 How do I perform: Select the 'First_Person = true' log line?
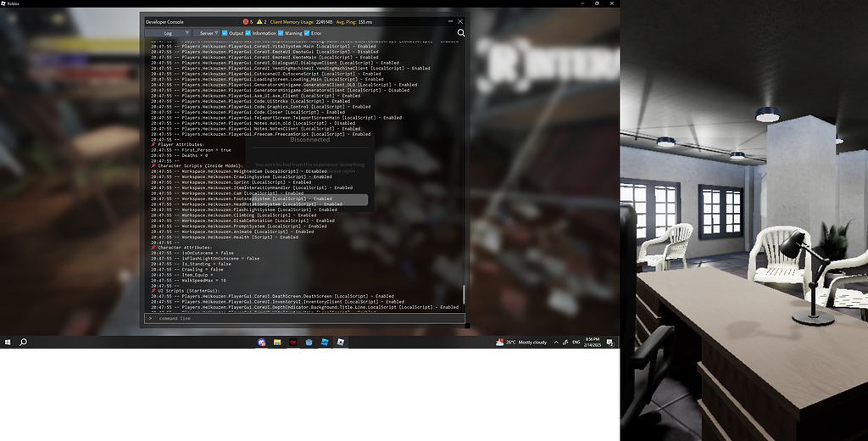coord(192,150)
